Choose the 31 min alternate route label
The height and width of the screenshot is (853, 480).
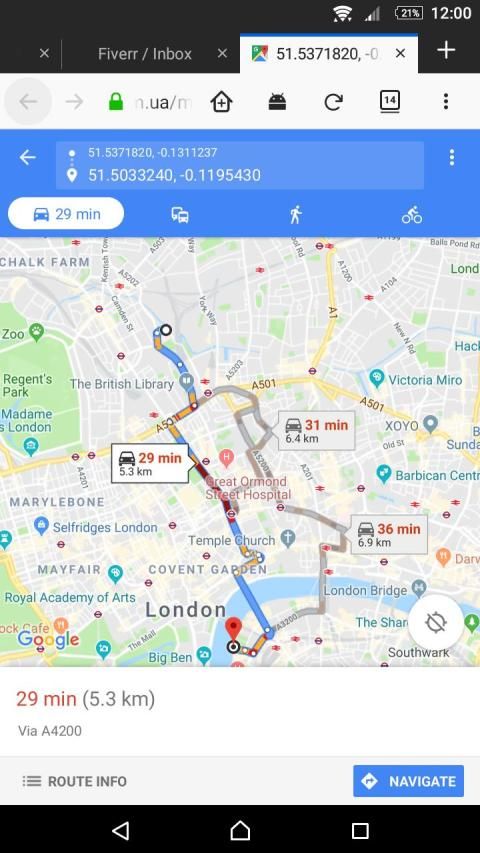317,430
